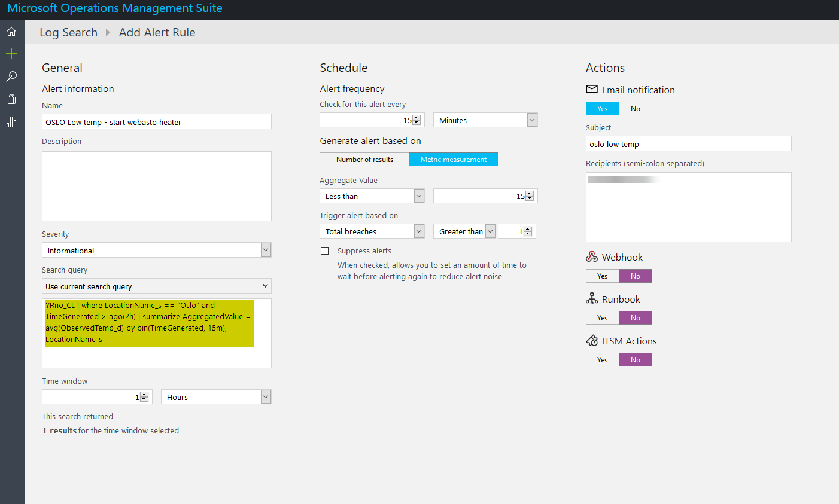Navigate to Log Search breadcrumb
The image size is (839, 504).
tap(68, 32)
